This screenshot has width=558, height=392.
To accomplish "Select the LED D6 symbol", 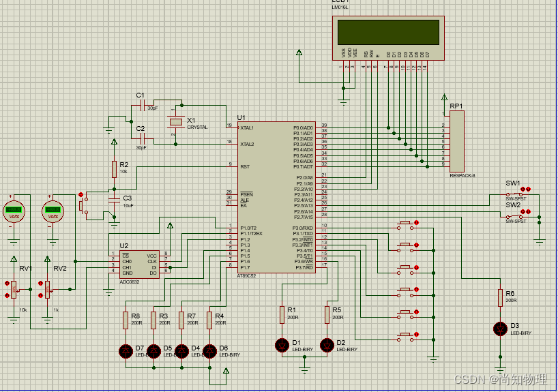I will (209, 351).
